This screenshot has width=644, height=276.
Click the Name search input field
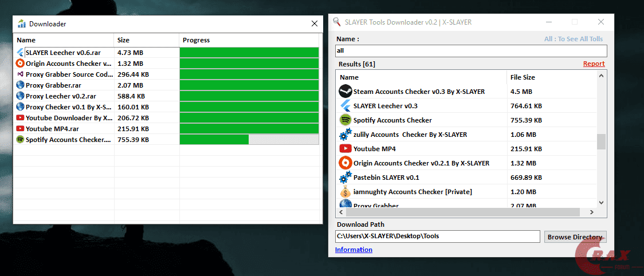471,51
